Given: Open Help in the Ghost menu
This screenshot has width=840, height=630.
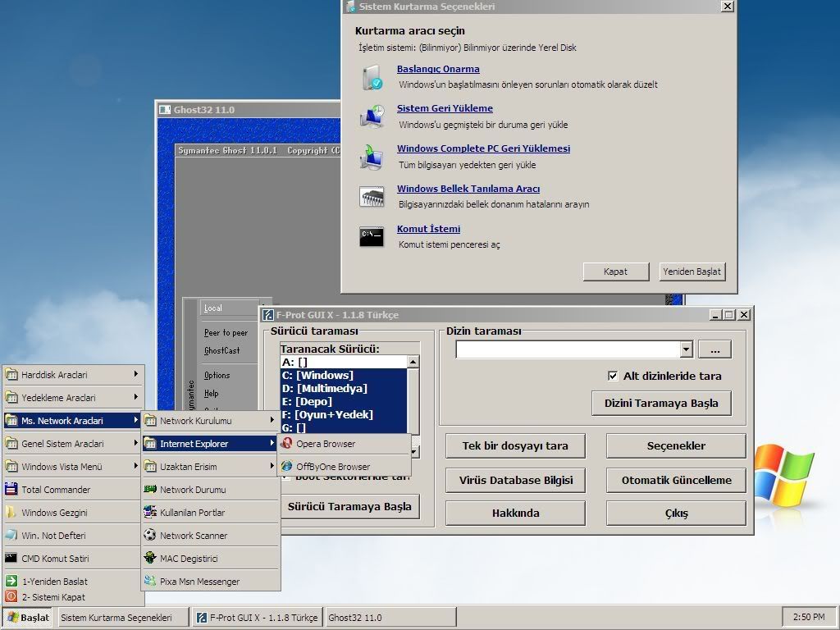Looking at the screenshot, I should (x=211, y=393).
